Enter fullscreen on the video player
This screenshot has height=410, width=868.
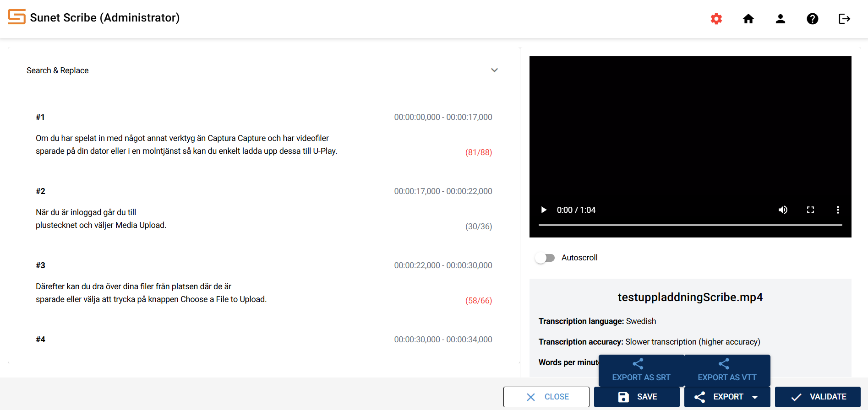click(x=810, y=210)
